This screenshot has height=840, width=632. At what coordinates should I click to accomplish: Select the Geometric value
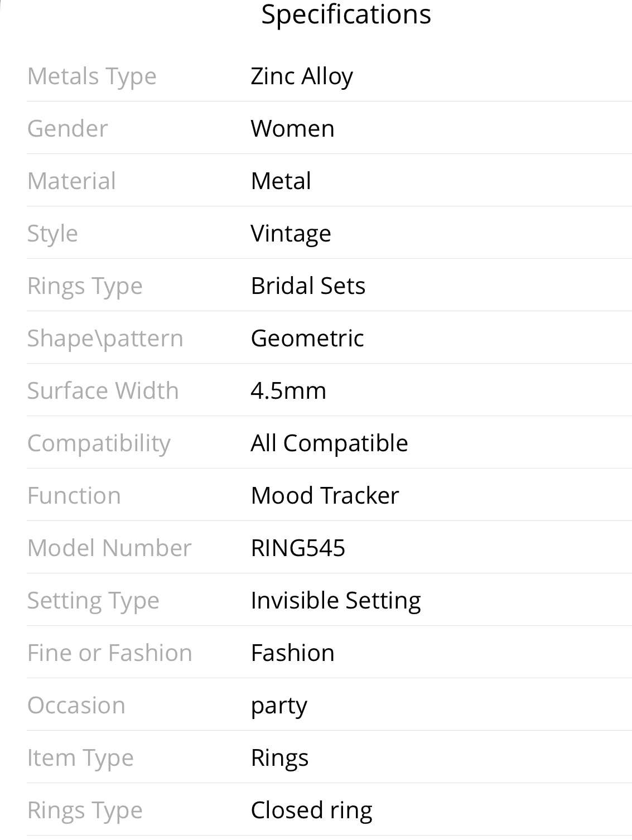coord(307,339)
